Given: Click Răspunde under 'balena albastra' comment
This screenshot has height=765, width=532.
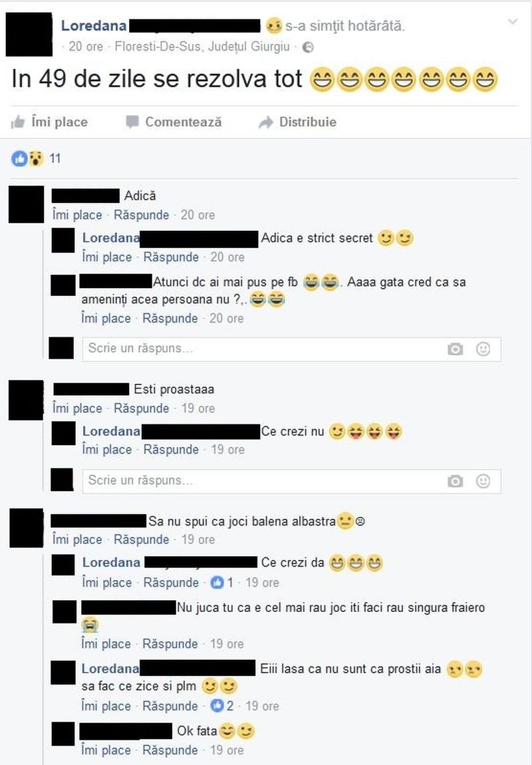Looking at the screenshot, I should click(142, 539).
